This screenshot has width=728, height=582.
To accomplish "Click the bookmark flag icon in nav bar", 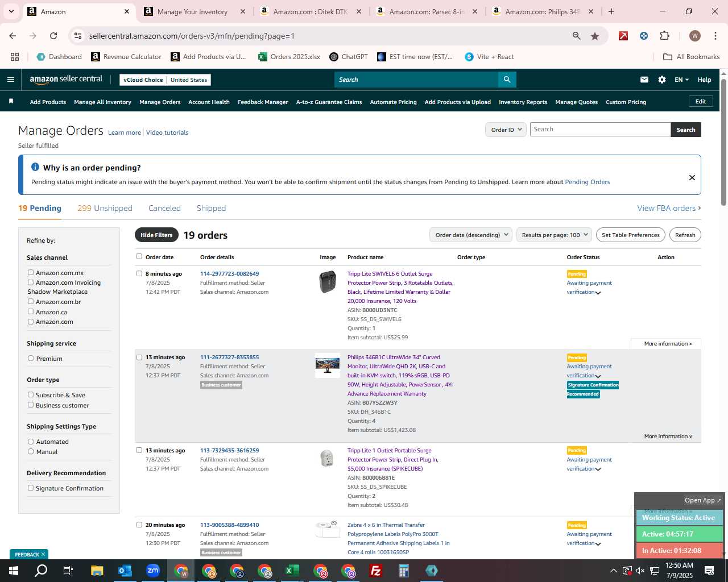I will point(11,101).
